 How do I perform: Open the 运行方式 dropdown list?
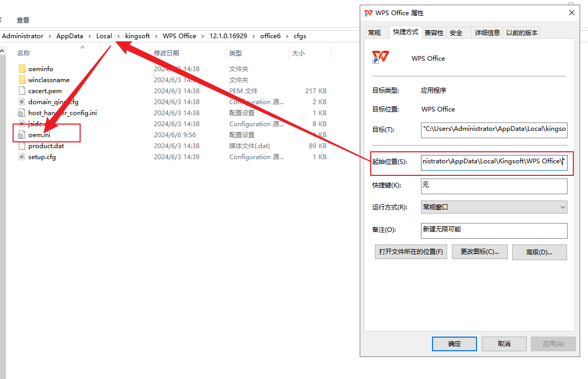tap(494, 207)
